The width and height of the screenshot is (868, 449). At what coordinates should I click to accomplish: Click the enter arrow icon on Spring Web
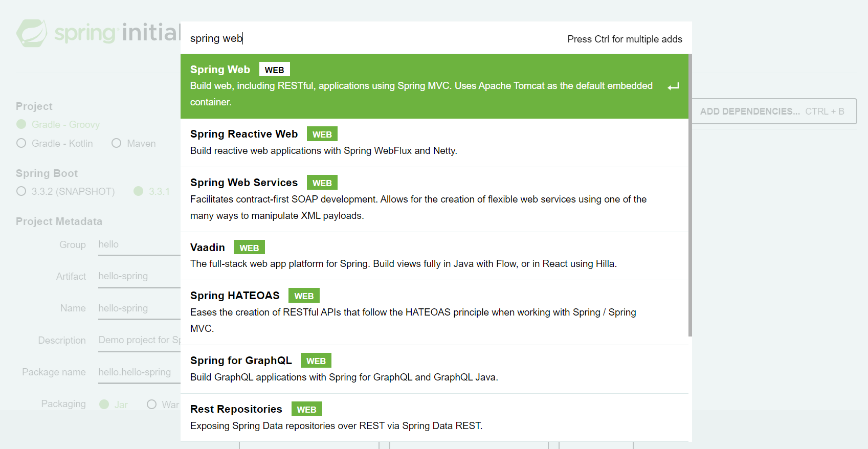coord(673,86)
